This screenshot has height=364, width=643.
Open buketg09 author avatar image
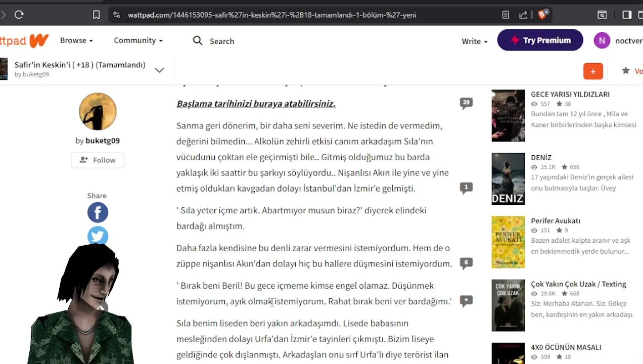pyautogui.click(x=98, y=111)
